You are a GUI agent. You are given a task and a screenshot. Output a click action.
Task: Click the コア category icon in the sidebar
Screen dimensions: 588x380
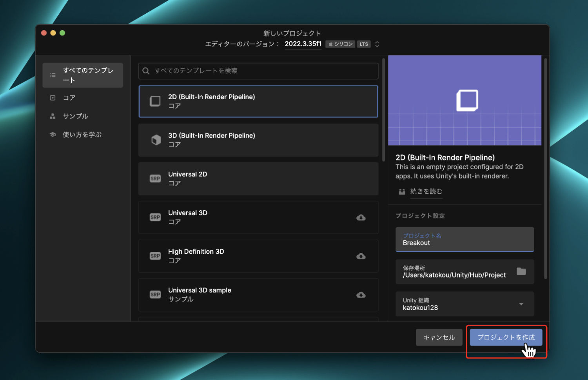[x=53, y=98]
